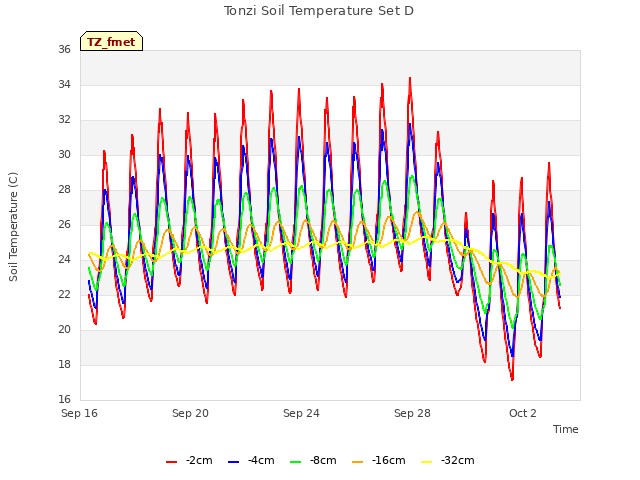The height and width of the screenshot is (480, 640).
Task: Select the -4cm legend label
Action: (x=261, y=460)
